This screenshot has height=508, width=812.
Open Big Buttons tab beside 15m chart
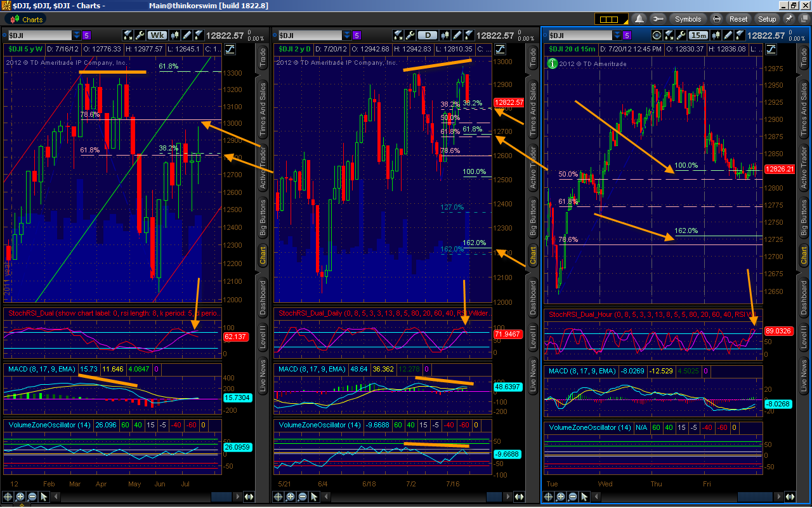pos(804,218)
